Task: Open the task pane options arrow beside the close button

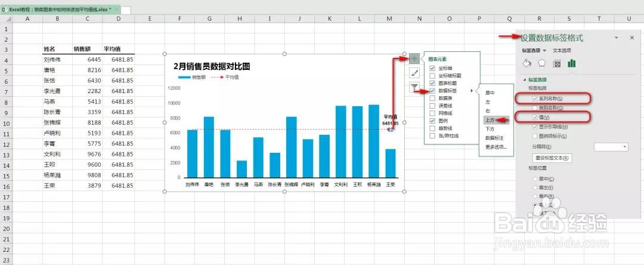Action: [x=617, y=38]
